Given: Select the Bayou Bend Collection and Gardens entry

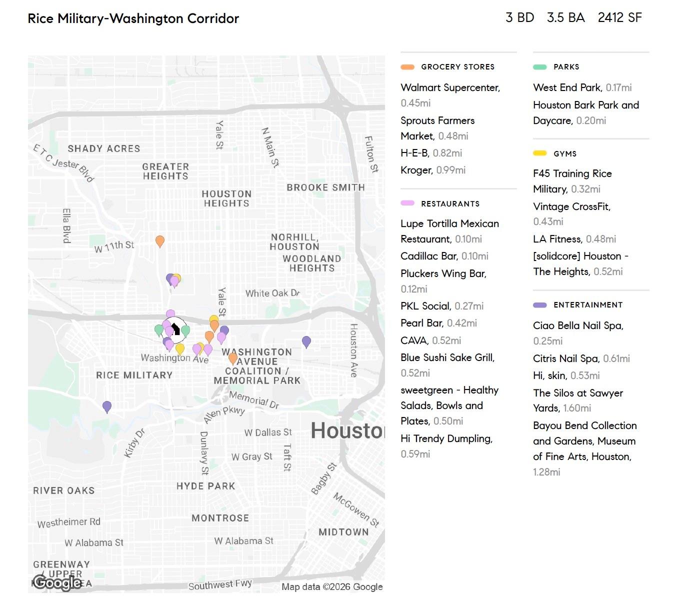Looking at the screenshot, I should click(x=584, y=448).
